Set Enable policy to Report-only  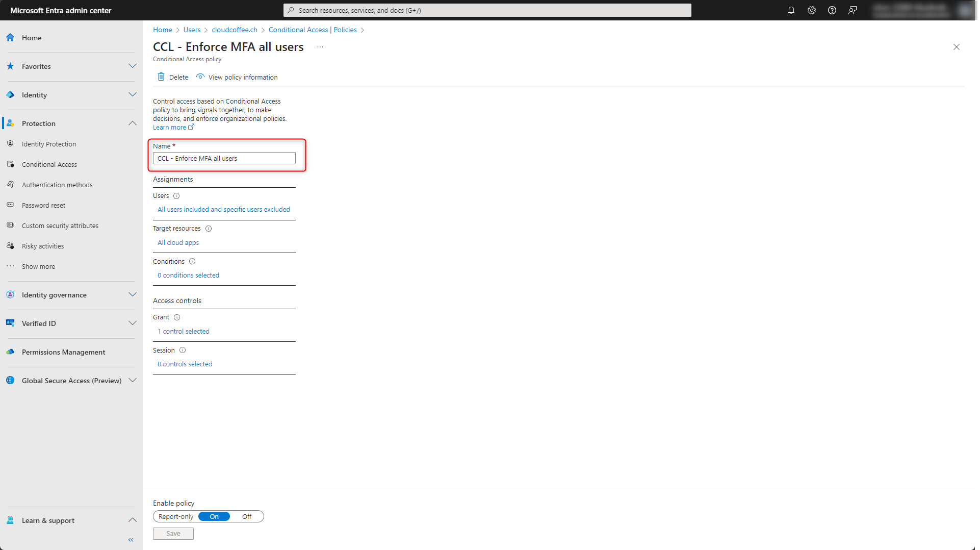tap(175, 516)
